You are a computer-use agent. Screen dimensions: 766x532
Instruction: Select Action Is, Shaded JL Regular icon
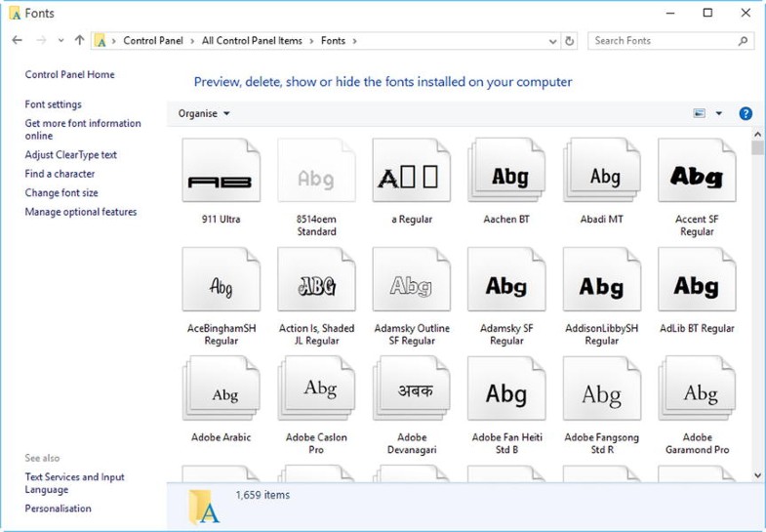[x=316, y=279]
